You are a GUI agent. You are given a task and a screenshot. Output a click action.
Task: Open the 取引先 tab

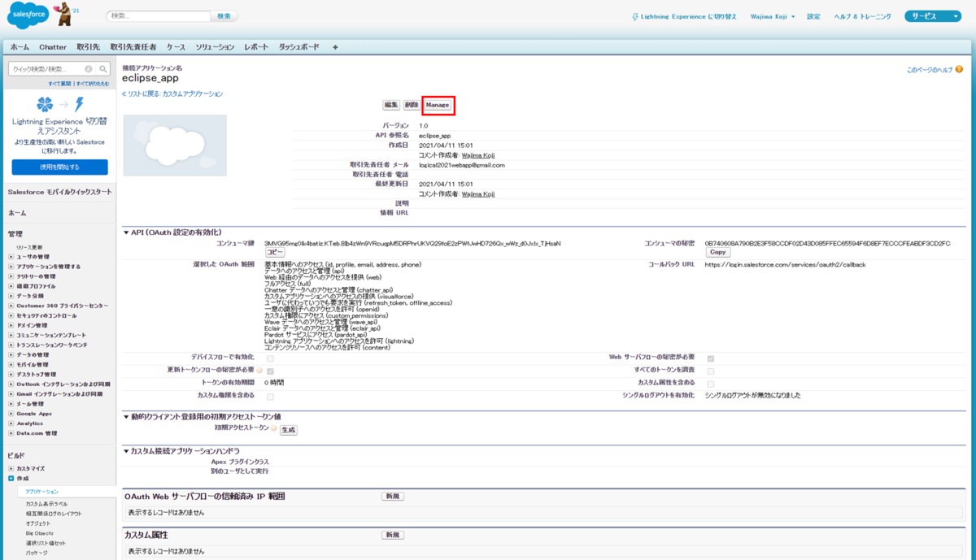[x=89, y=47]
